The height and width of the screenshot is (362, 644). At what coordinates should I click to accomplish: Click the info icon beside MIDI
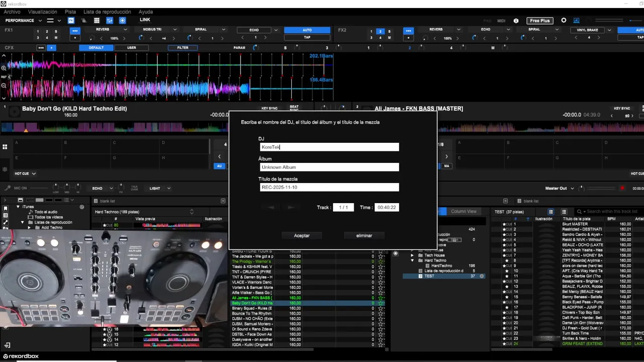point(516,21)
